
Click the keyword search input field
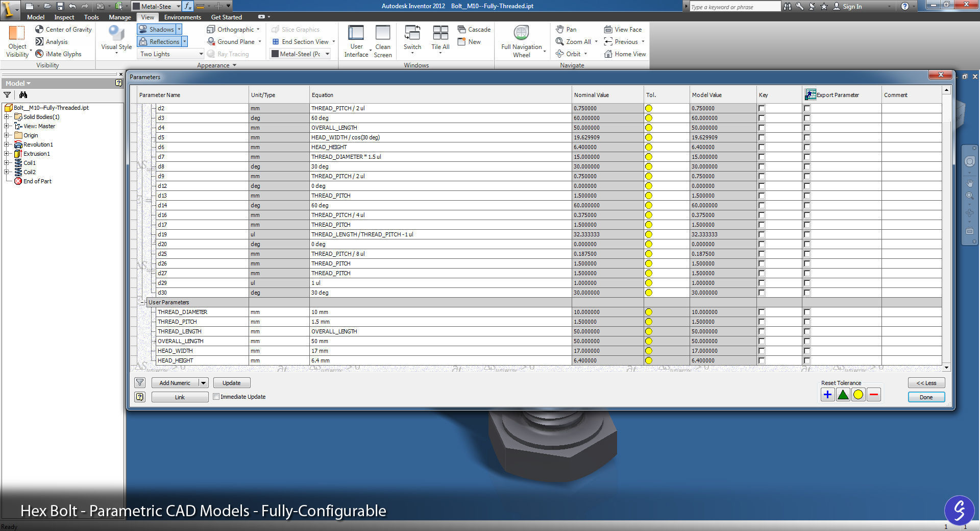coord(734,7)
